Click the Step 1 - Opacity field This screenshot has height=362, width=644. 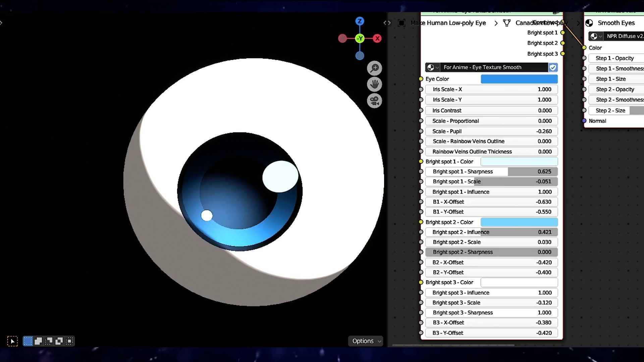point(616,58)
